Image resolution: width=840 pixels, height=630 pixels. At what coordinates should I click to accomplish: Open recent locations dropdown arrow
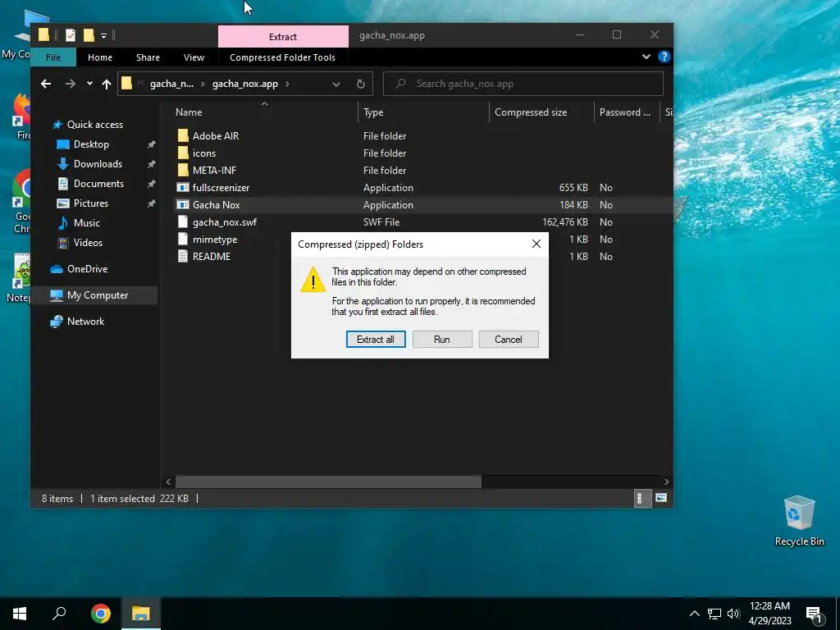click(x=89, y=84)
